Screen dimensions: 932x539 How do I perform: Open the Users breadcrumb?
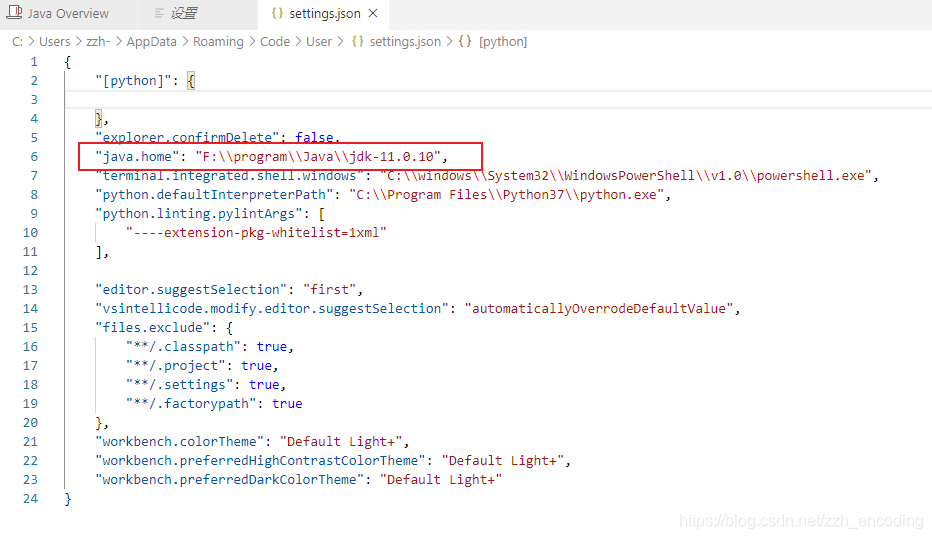coord(55,42)
